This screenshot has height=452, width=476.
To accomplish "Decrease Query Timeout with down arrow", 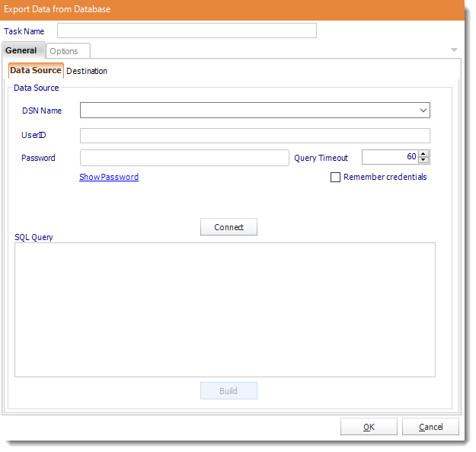I will coord(423,160).
